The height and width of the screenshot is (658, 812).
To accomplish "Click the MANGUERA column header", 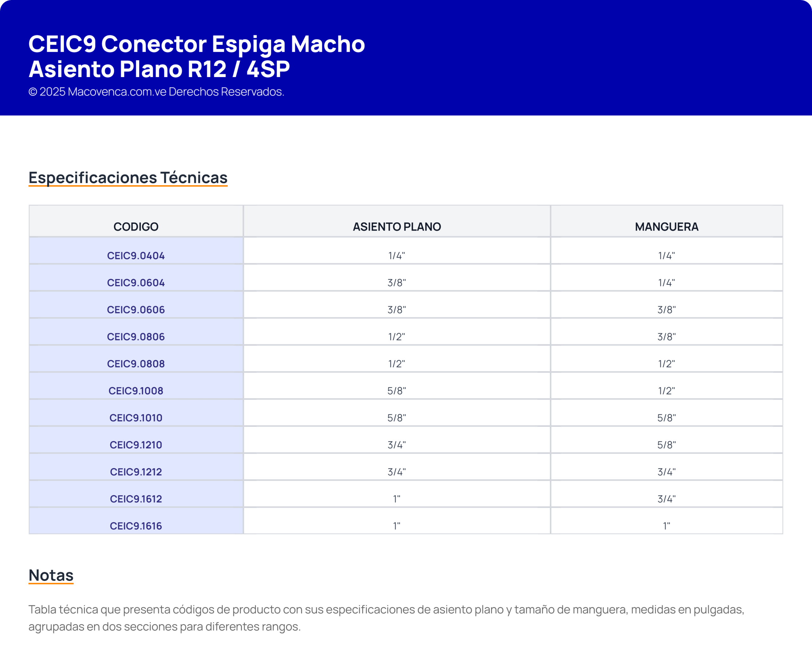I will pyautogui.click(x=666, y=227).
